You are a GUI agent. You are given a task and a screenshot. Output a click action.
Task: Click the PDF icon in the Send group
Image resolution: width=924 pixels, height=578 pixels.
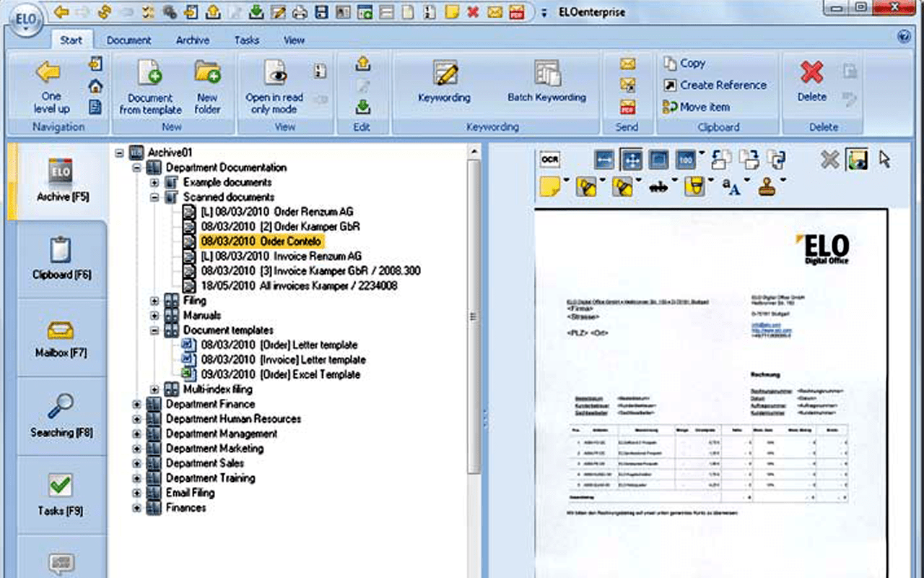coord(627,107)
